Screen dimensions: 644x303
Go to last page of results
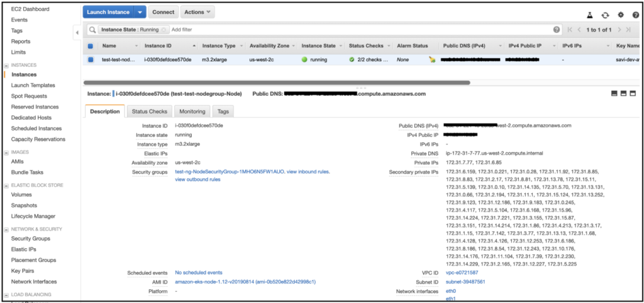pyautogui.click(x=628, y=30)
